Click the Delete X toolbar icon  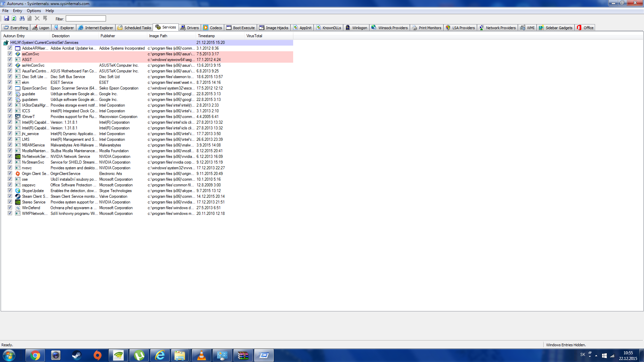37,18
